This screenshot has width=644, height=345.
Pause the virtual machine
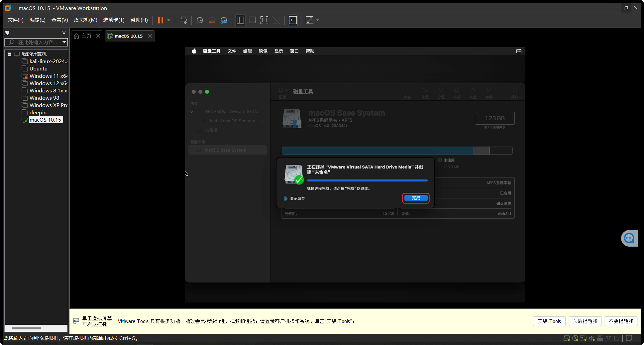coord(161,20)
